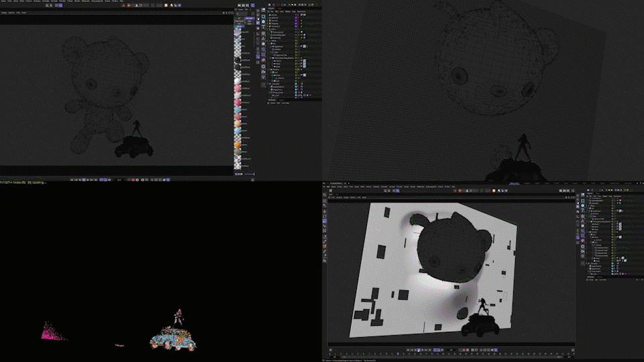Open Cameras menu in bottom-right viewport

(339, 197)
